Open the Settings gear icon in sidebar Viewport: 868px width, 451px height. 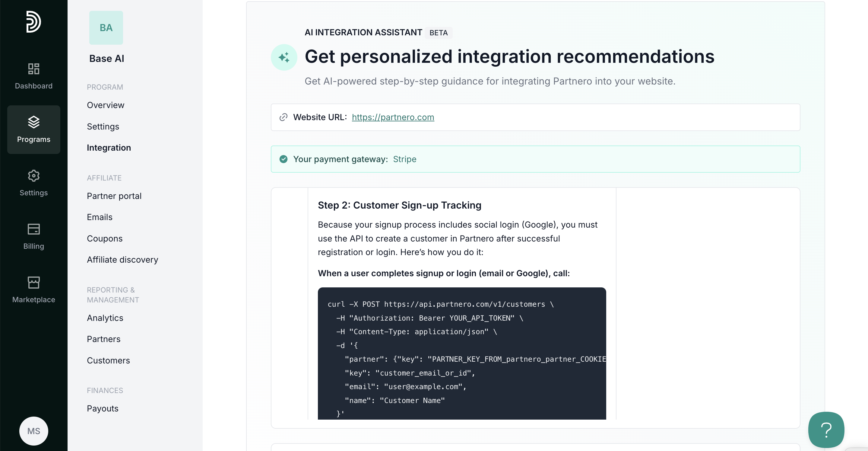click(34, 176)
